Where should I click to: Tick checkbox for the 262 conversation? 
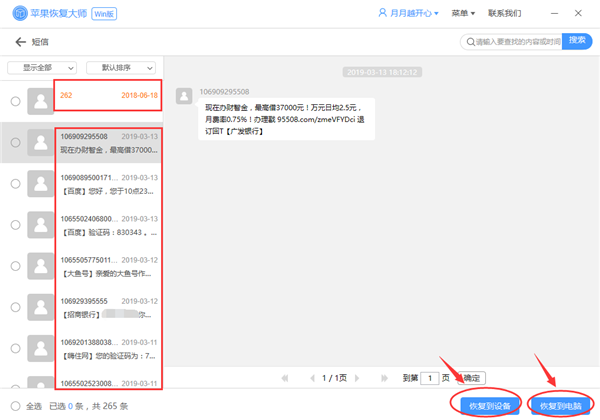click(x=15, y=100)
